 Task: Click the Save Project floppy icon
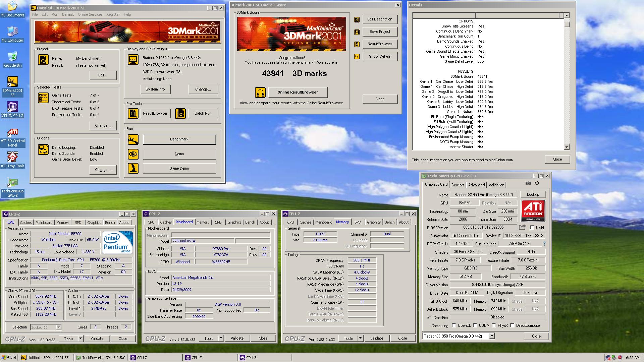pos(357,32)
